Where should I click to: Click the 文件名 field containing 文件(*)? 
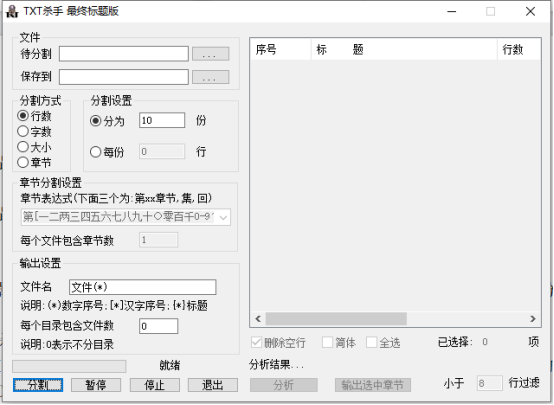click(142, 287)
